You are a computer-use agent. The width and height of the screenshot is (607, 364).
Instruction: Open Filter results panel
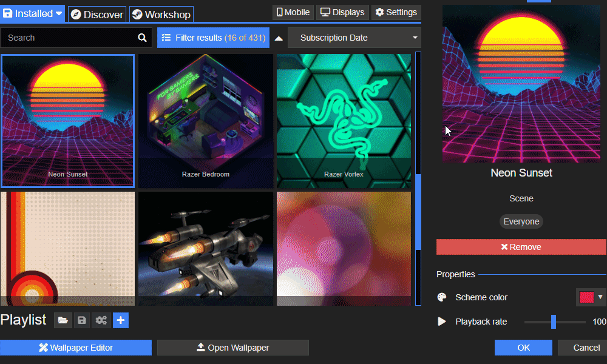coord(213,38)
